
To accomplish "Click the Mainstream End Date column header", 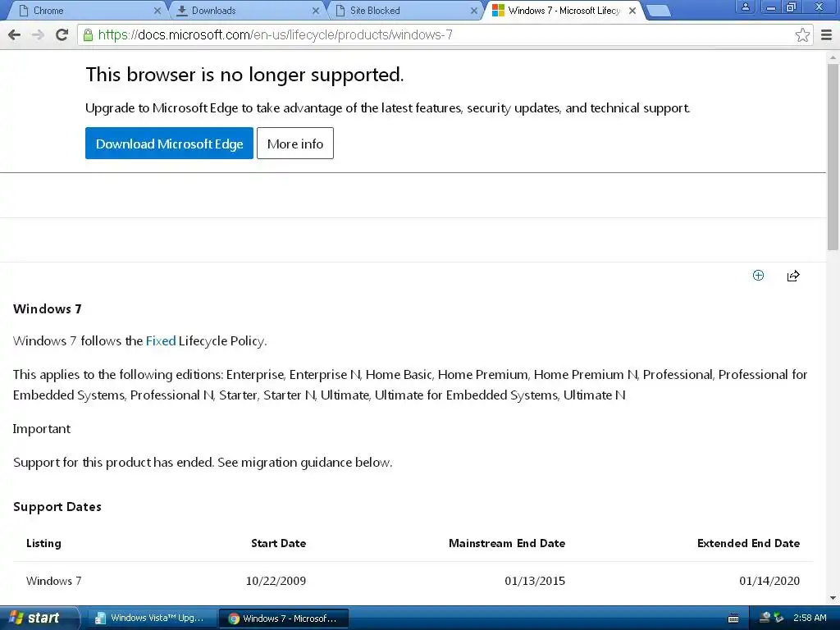I will click(507, 543).
